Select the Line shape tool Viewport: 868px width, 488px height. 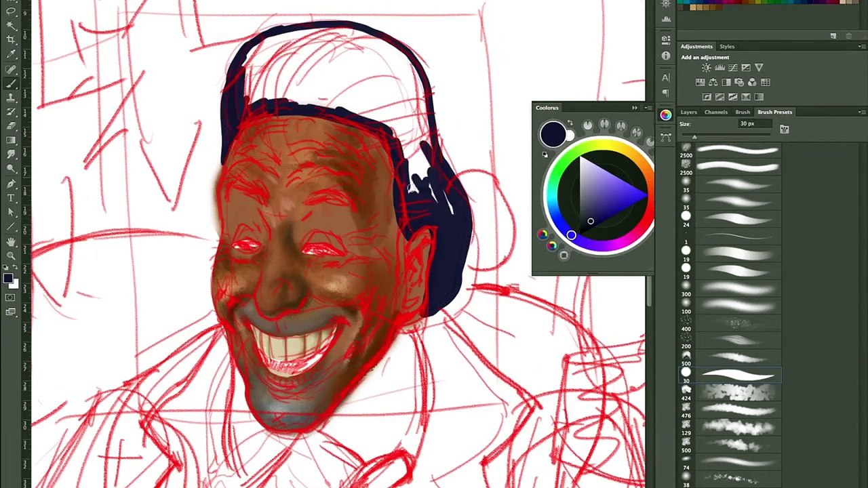pos(11,226)
